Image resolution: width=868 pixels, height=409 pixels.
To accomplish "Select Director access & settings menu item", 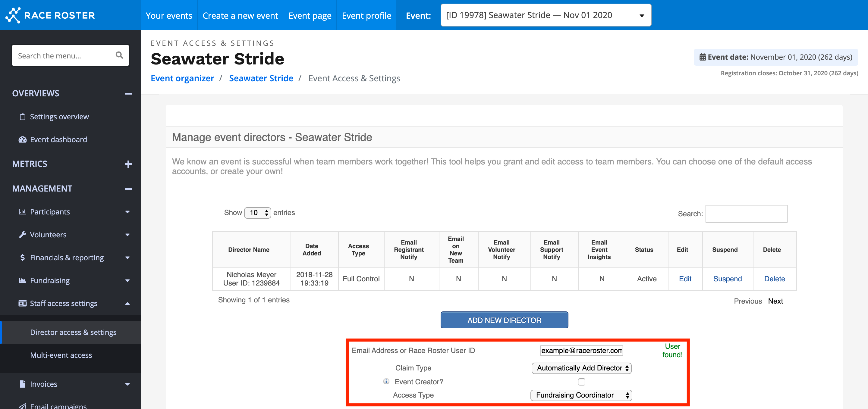I will coord(71,332).
